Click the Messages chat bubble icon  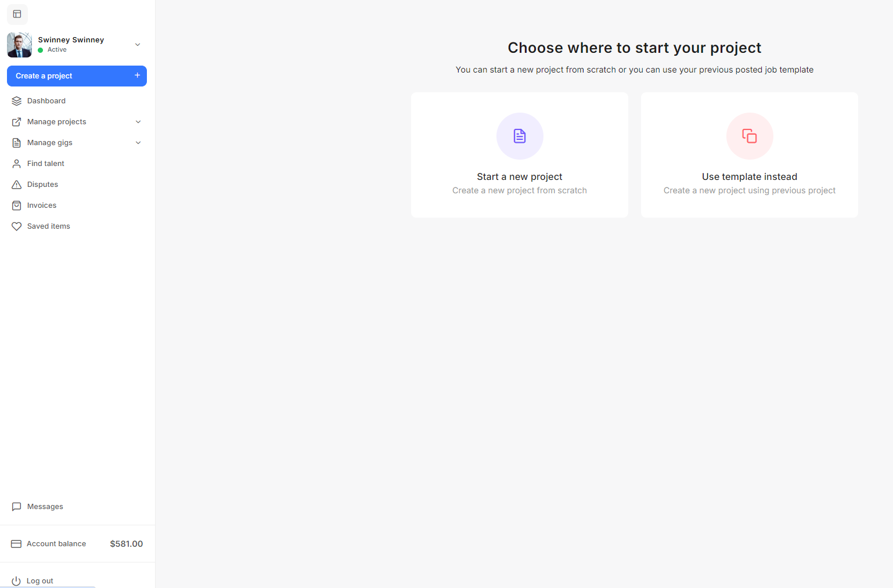coord(17,507)
